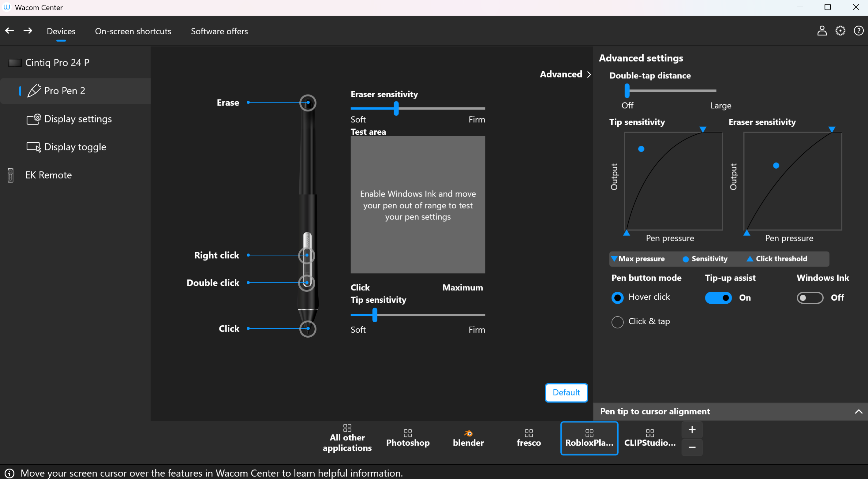Switch to On-screen shortcuts tab
Viewport: 868px width, 479px height.
(x=133, y=31)
